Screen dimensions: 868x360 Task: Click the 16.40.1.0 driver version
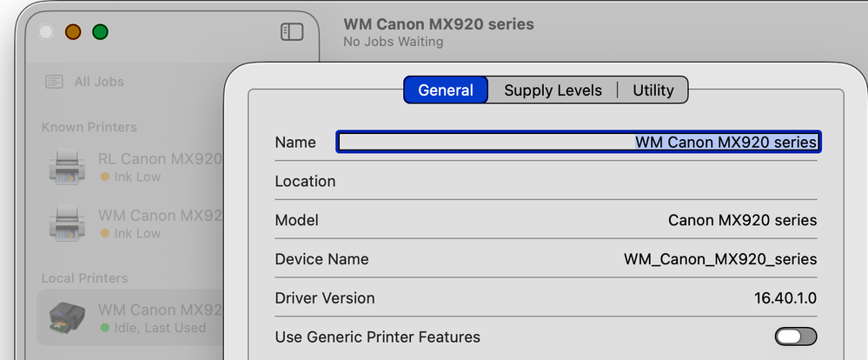[785, 298]
